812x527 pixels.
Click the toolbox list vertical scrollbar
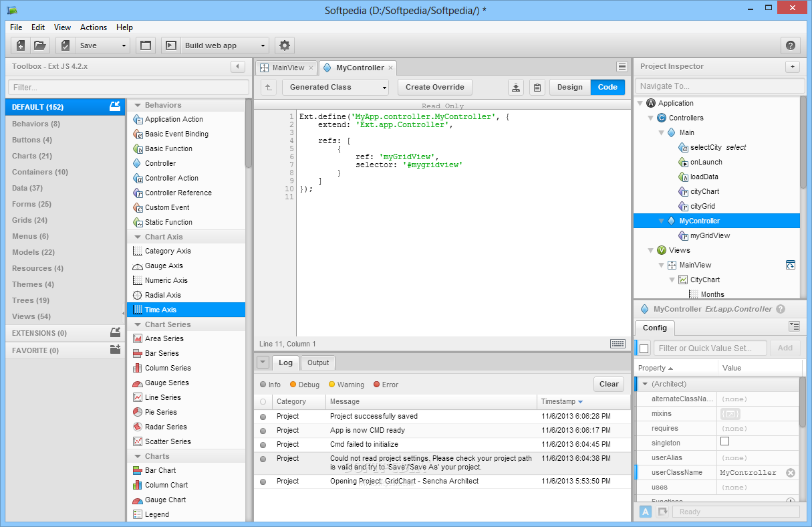click(x=249, y=134)
